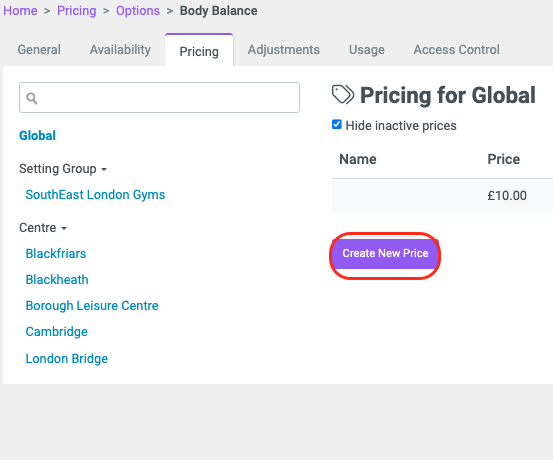Go to the Usage tab
This screenshot has height=460, width=553.
coord(367,50)
